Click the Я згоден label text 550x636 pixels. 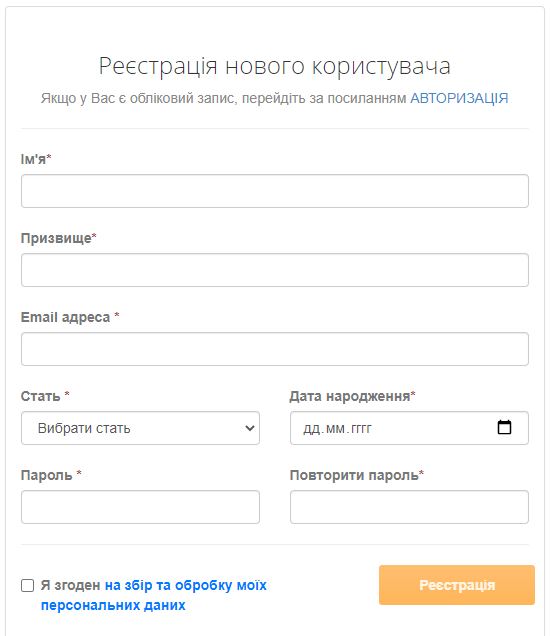[71, 585]
